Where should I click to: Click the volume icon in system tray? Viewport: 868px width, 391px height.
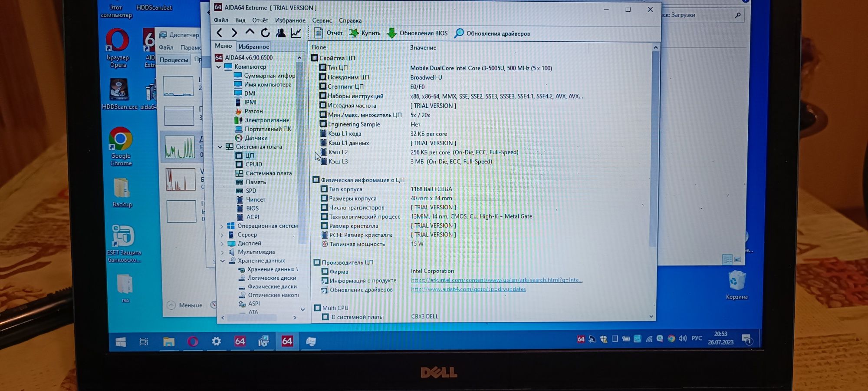(x=683, y=338)
